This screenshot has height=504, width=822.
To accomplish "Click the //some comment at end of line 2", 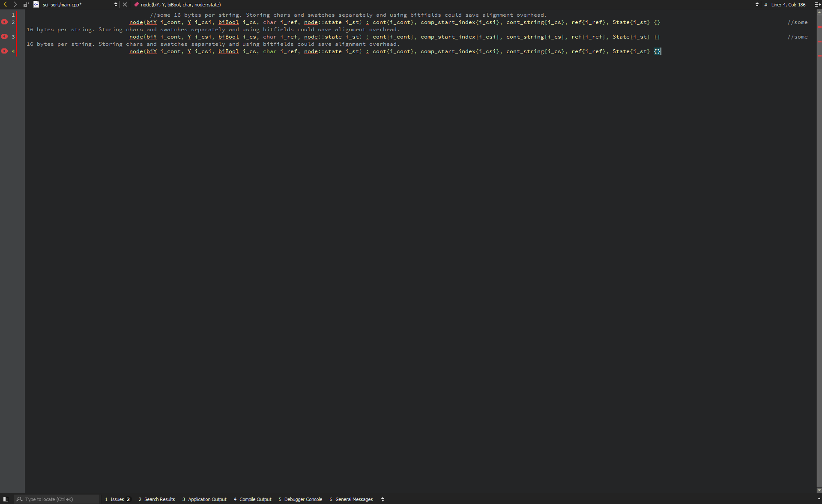I will (x=798, y=22).
